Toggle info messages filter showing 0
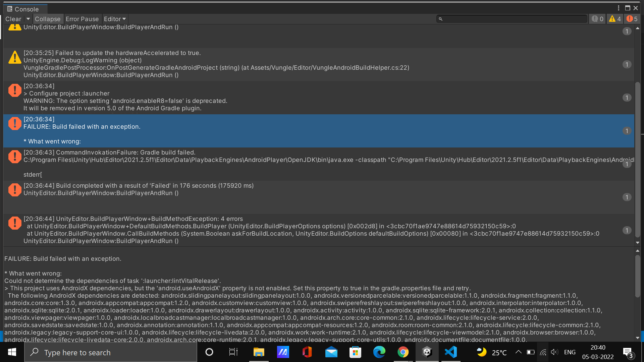 pos(598,19)
